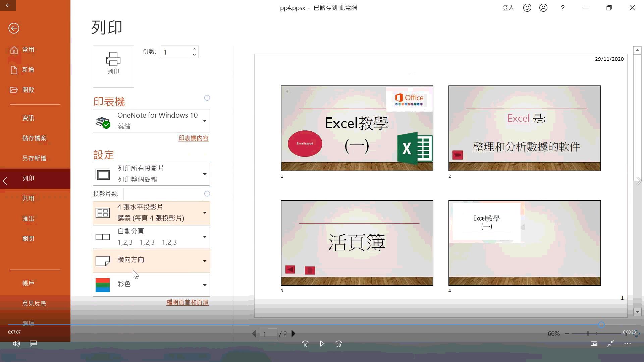Click the video playhead circle marker
The image size is (644, 362).
pos(601,325)
